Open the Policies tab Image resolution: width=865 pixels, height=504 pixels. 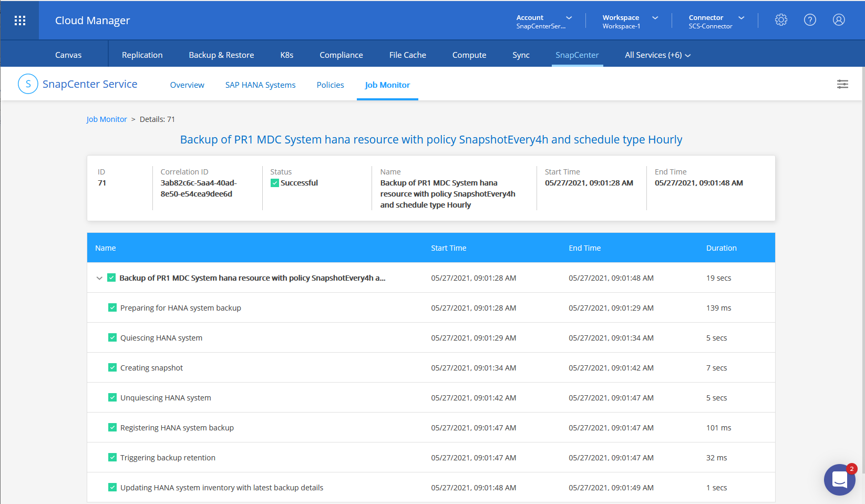(330, 85)
